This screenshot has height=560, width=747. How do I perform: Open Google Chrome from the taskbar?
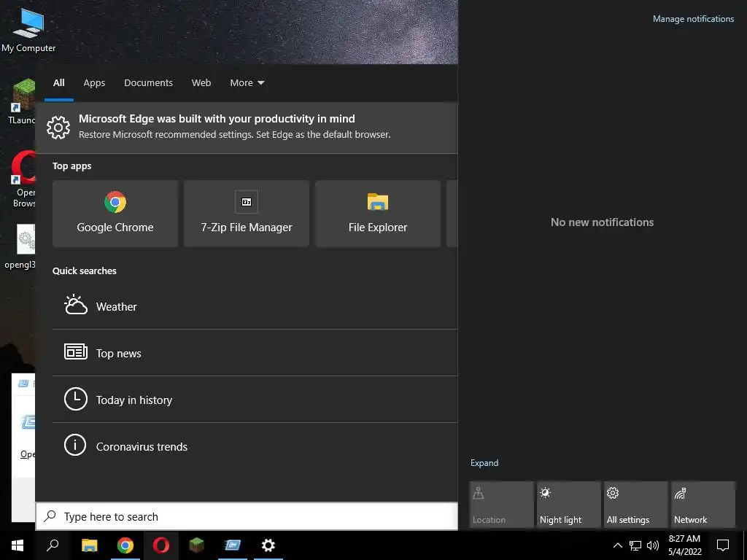click(x=125, y=545)
